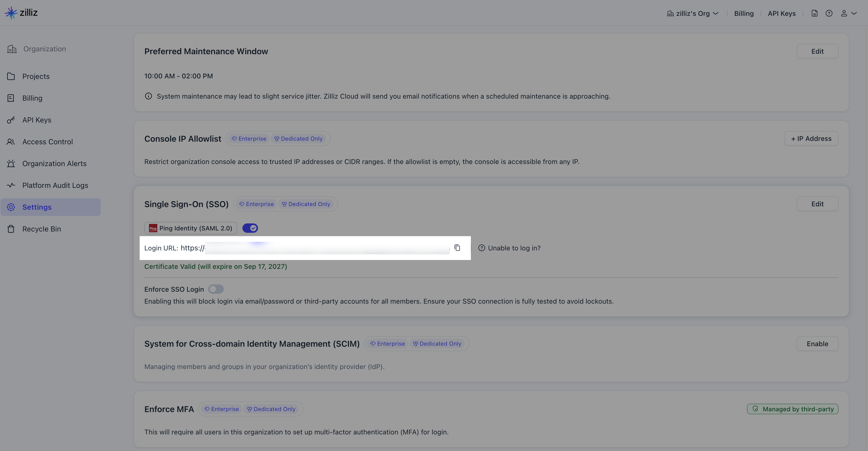
Task: Select Settings in the sidebar
Action: coord(51,207)
